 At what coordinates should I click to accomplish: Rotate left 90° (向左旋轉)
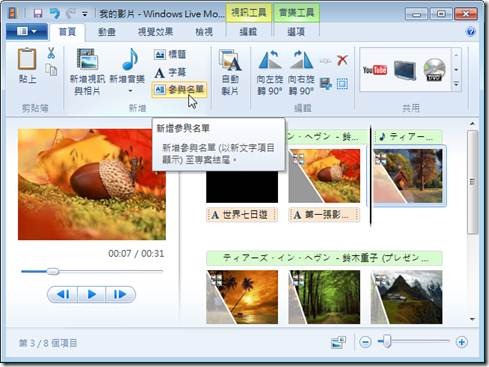pos(270,71)
